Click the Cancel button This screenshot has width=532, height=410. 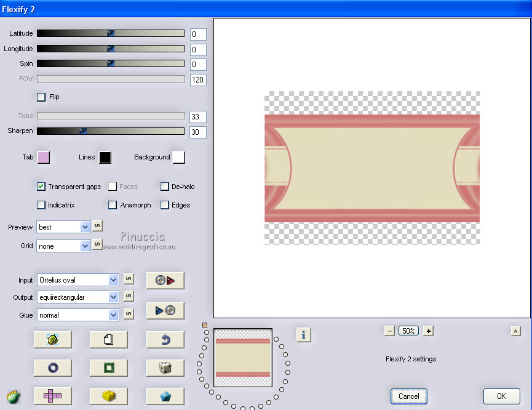pos(408,396)
